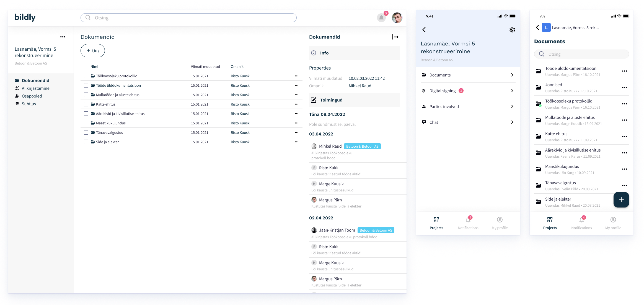Toggle checkbox next to Tööde üldдокументatsioon
The image size is (644, 305).
pyautogui.click(x=86, y=85)
